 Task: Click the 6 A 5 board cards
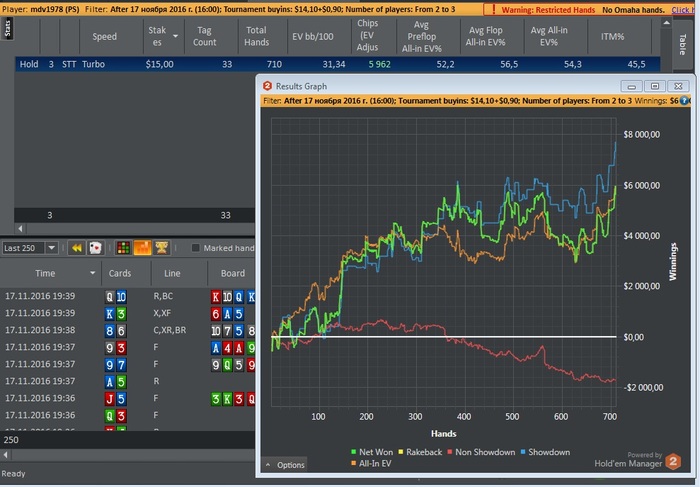228,314
